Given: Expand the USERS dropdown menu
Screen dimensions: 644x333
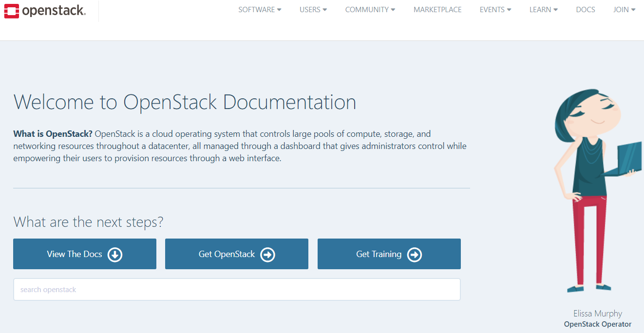Looking at the screenshot, I should click(x=313, y=10).
